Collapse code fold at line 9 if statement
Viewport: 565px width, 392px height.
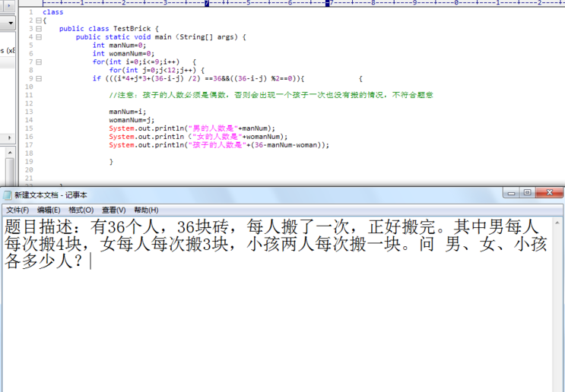click(39, 78)
